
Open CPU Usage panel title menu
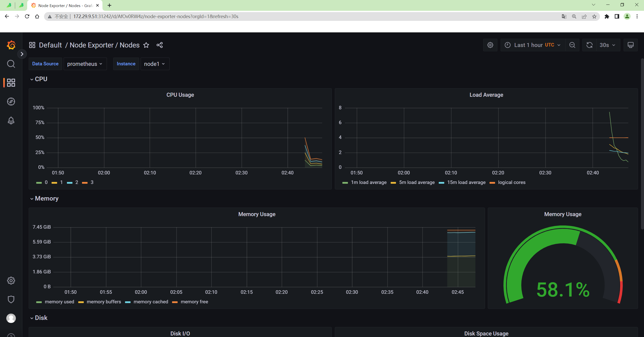pos(180,95)
